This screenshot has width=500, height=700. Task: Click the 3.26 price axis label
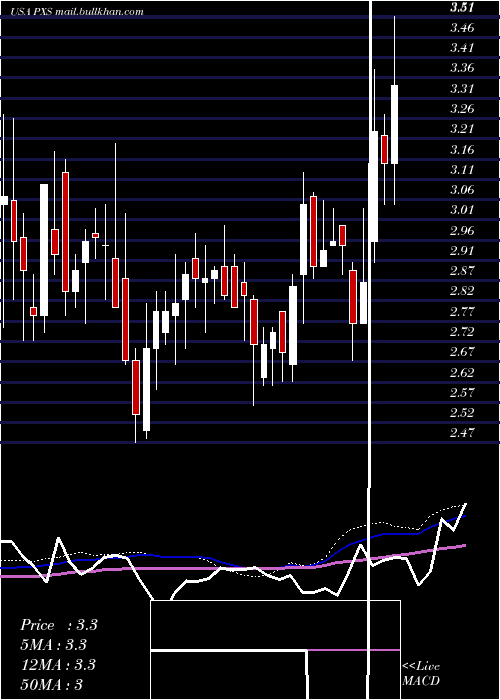pyautogui.click(x=462, y=108)
